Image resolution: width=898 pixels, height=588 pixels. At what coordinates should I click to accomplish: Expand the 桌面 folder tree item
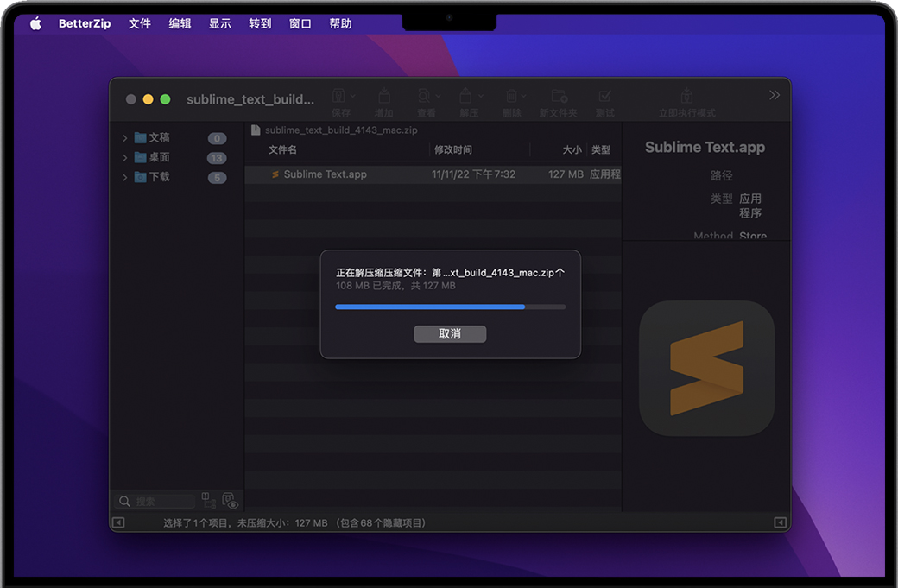point(125,158)
